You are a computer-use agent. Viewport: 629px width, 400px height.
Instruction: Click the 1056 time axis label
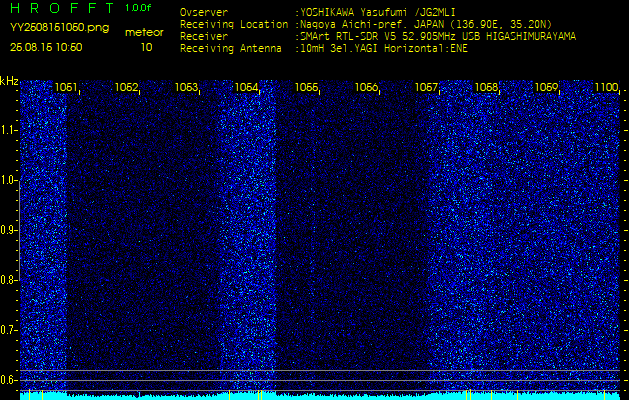tap(366, 87)
